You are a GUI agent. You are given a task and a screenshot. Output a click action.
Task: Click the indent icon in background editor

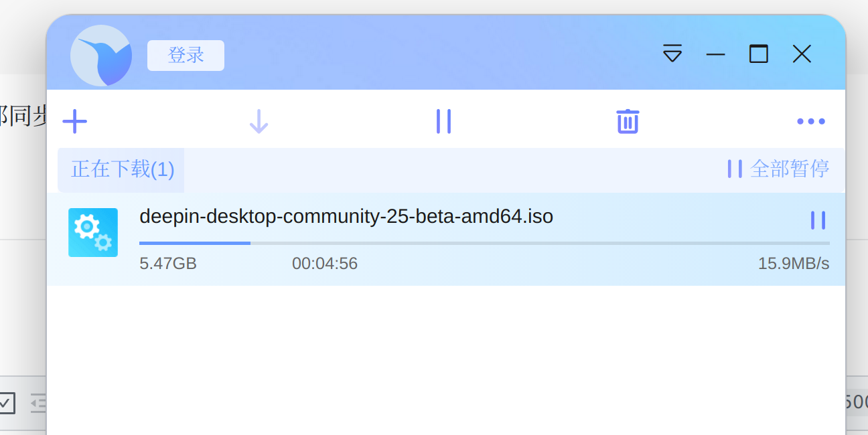coord(39,403)
